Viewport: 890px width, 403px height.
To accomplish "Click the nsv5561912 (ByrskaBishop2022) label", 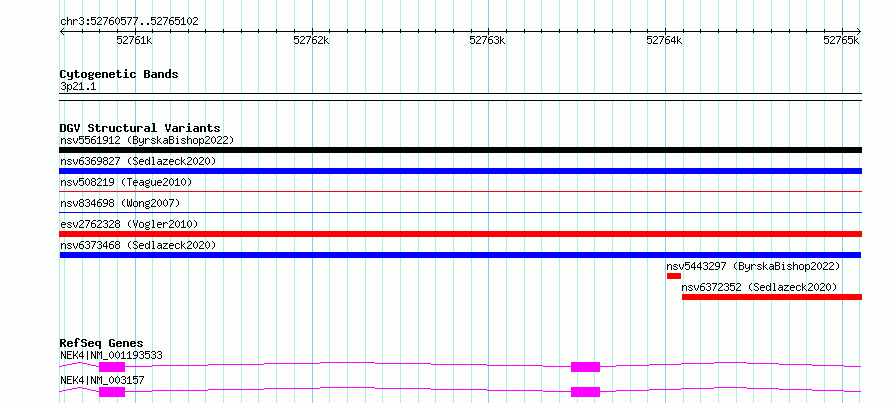I will point(147,140).
